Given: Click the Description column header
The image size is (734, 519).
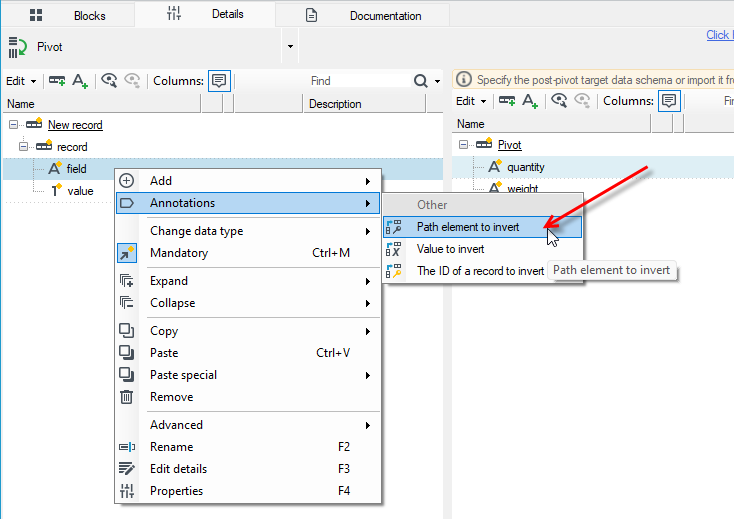Looking at the screenshot, I should click(365, 103).
